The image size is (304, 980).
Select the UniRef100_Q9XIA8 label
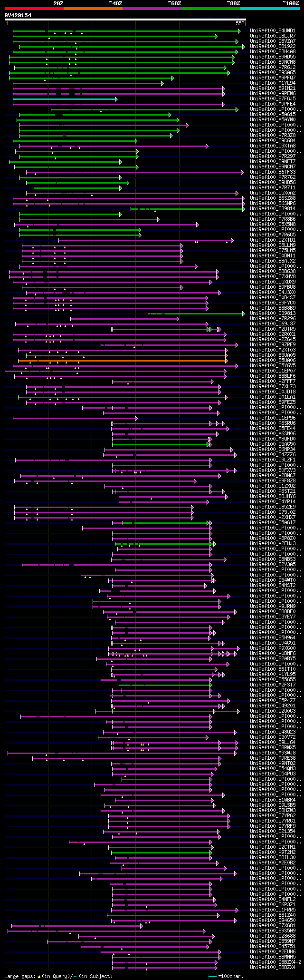(x=273, y=146)
